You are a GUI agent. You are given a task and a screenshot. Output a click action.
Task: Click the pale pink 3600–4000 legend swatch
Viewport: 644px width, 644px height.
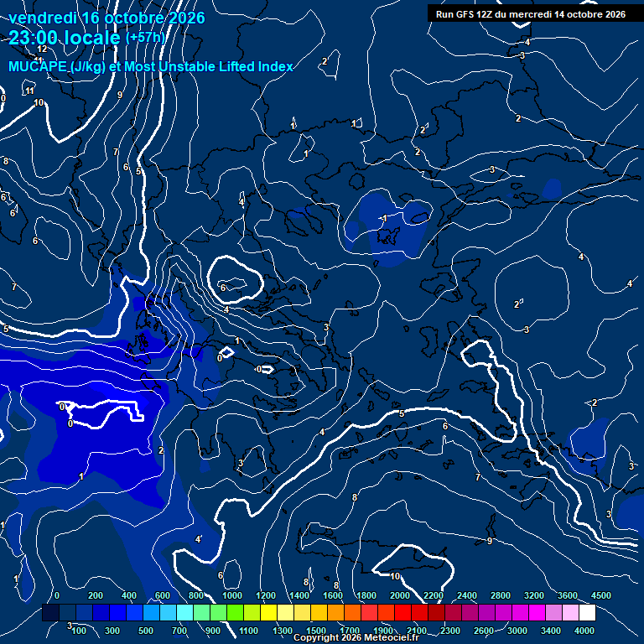coord(570,612)
